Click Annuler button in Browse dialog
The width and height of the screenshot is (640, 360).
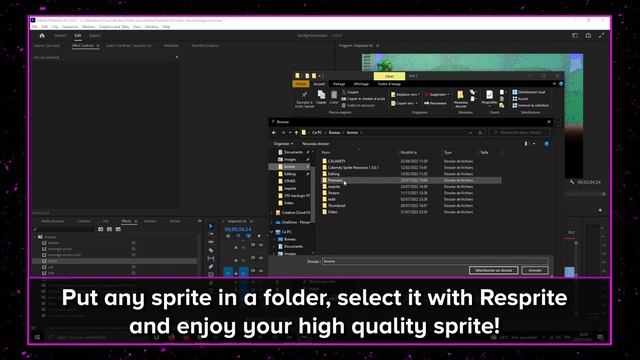(535, 270)
